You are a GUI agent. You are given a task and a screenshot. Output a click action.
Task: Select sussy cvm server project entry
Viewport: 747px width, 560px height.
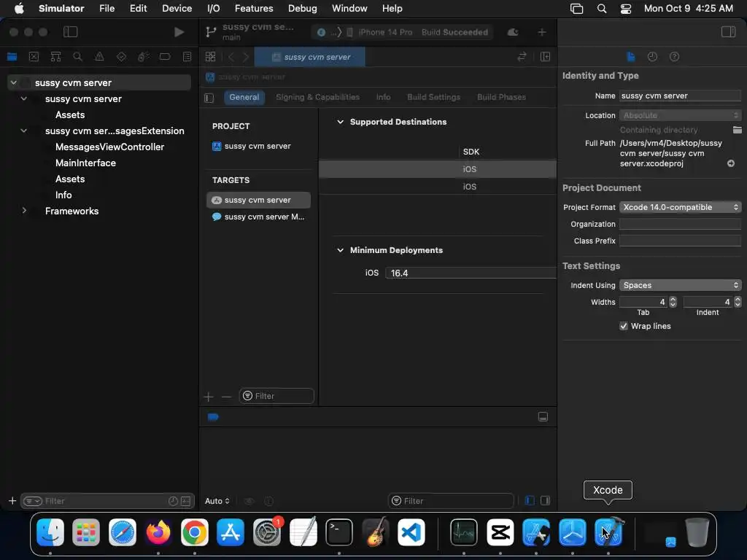point(258,146)
